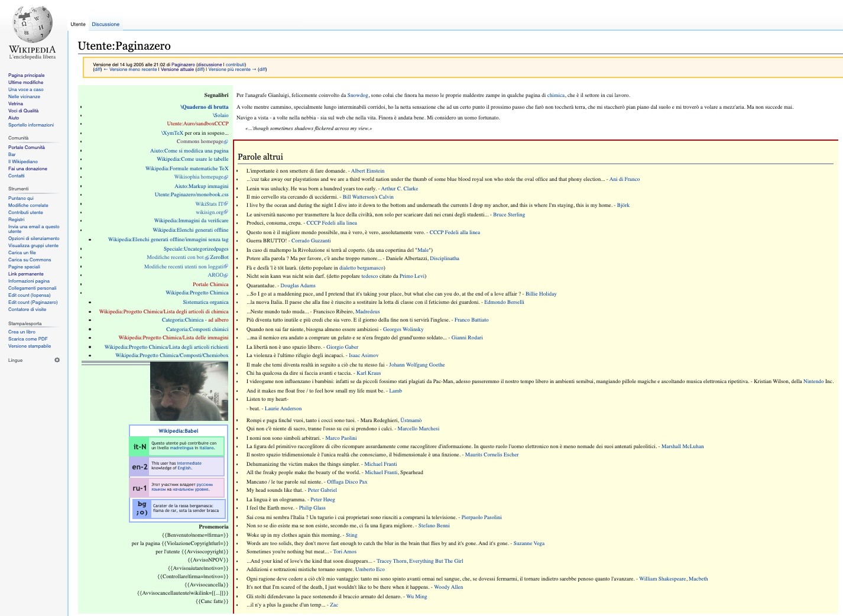Click the it-N Babel language box

pyautogui.click(x=177, y=446)
